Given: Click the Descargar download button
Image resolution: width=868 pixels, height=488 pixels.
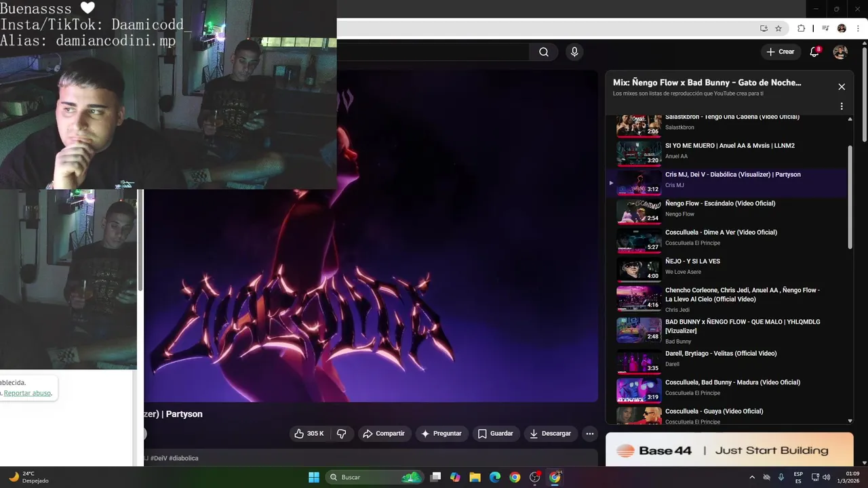Looking at the screenshot, I should click(550, 434).
